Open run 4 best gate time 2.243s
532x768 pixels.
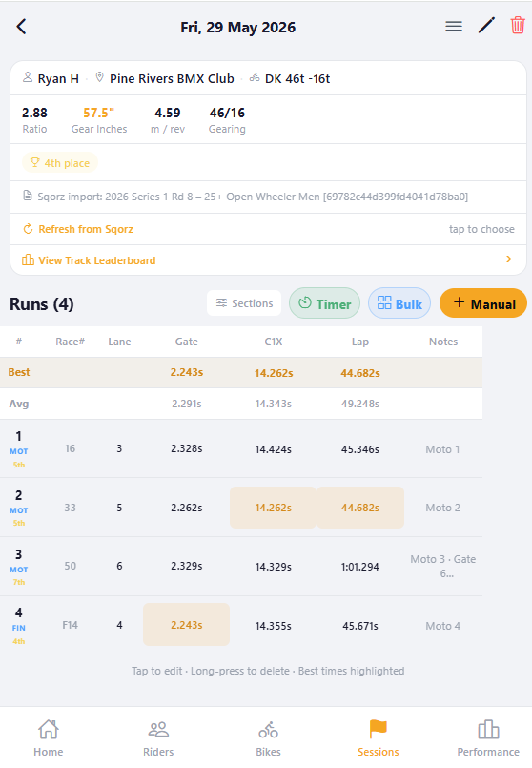pos(187,625)
